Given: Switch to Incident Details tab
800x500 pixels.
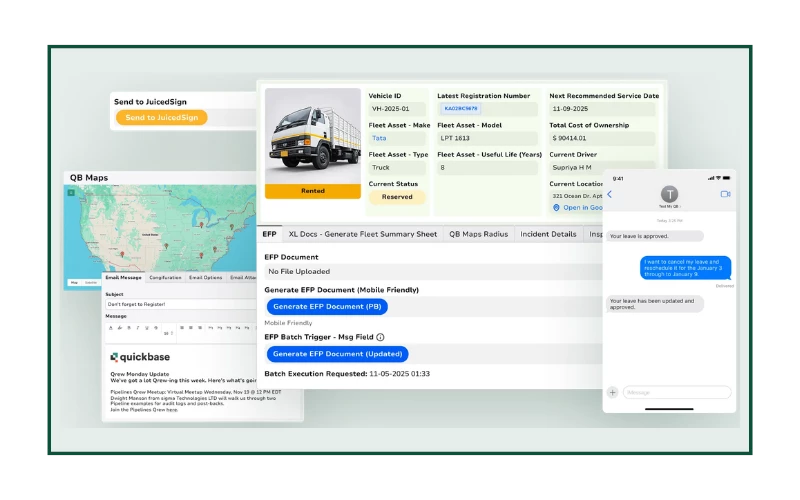Looking at the screenshot, I should 548,234.
